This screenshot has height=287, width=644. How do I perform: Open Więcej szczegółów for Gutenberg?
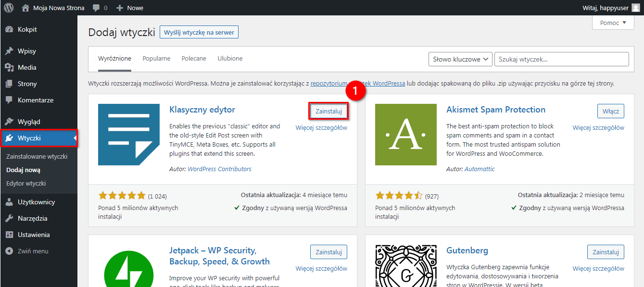click(x=598, y=268)
